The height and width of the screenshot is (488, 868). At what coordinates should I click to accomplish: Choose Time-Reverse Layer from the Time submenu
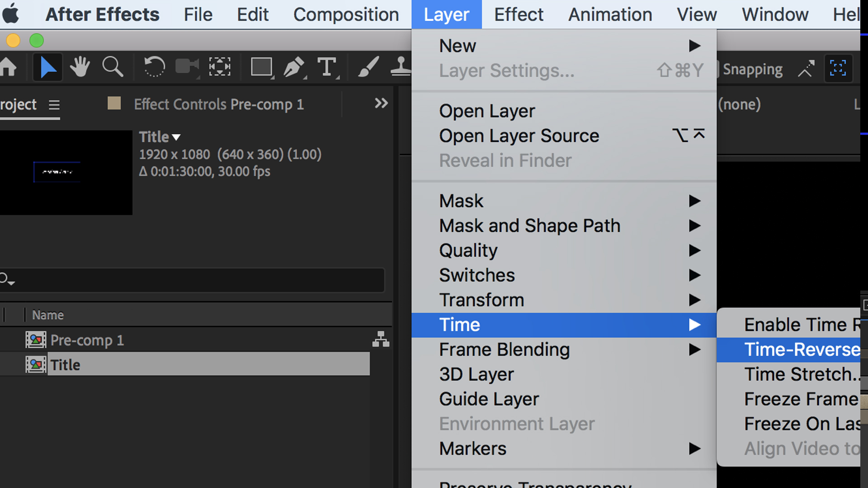click(x=800, y=349)
